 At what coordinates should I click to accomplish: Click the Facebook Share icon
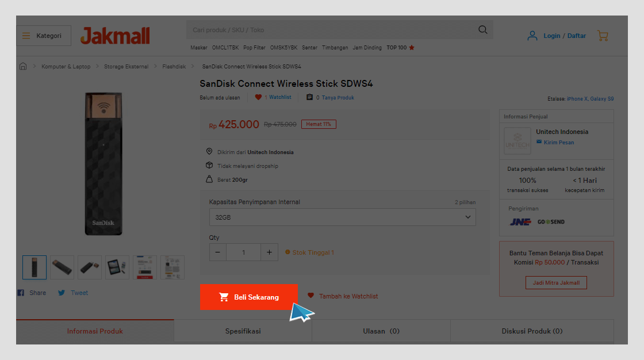[21, 293]
